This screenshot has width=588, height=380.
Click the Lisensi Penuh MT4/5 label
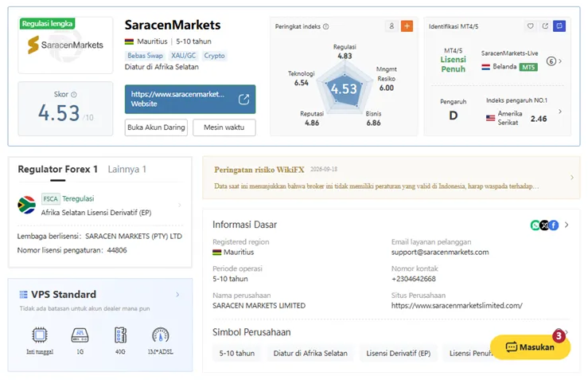click(x=453, y=65)
